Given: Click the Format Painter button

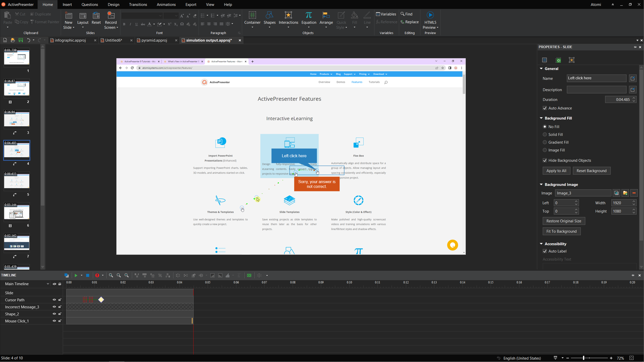Looking at the screenshot, I should coord(45,22).
